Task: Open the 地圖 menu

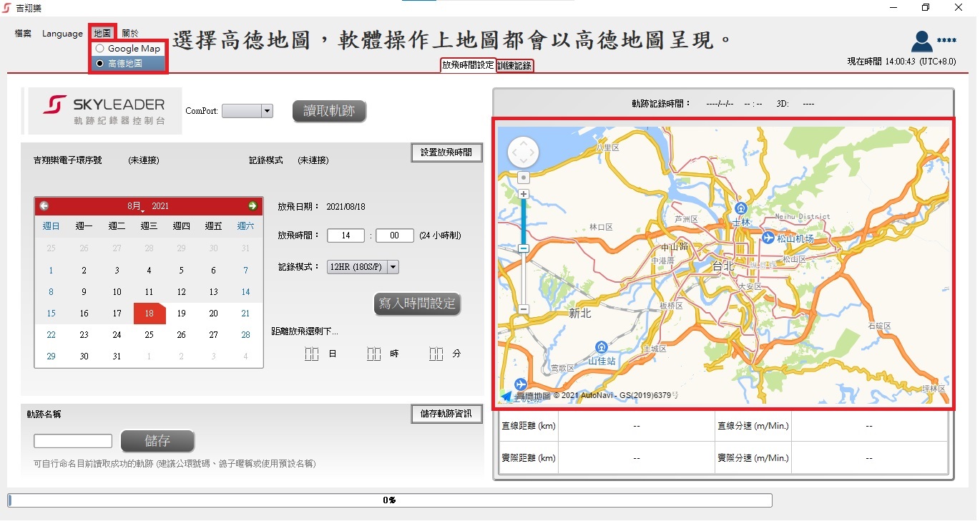Action: (x=102, y=33)
